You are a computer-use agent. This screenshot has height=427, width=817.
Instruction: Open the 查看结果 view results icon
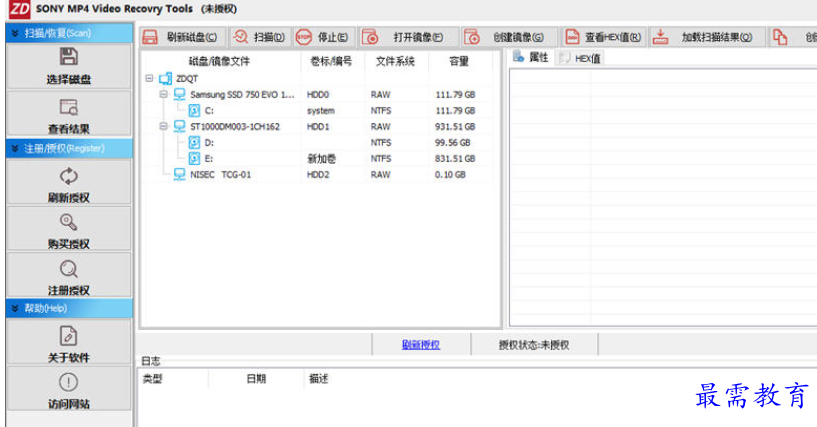pyautogui.click(x=68, y=107)
